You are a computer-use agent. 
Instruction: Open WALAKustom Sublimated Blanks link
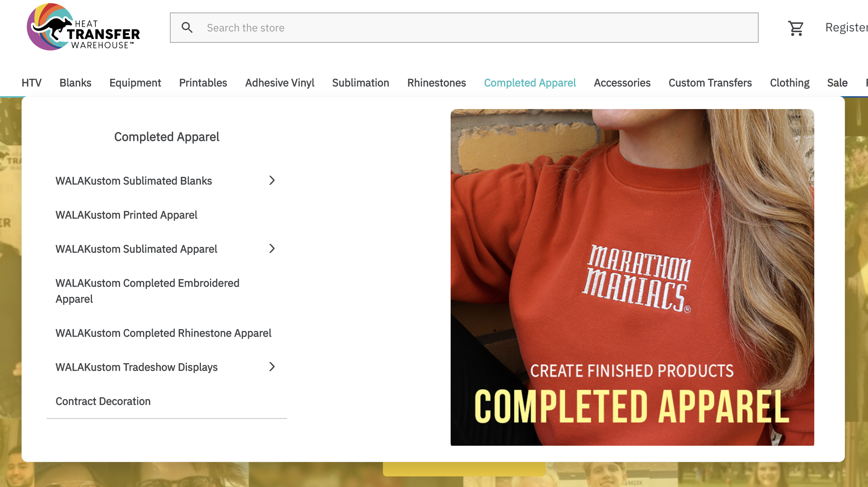point(134,181)
